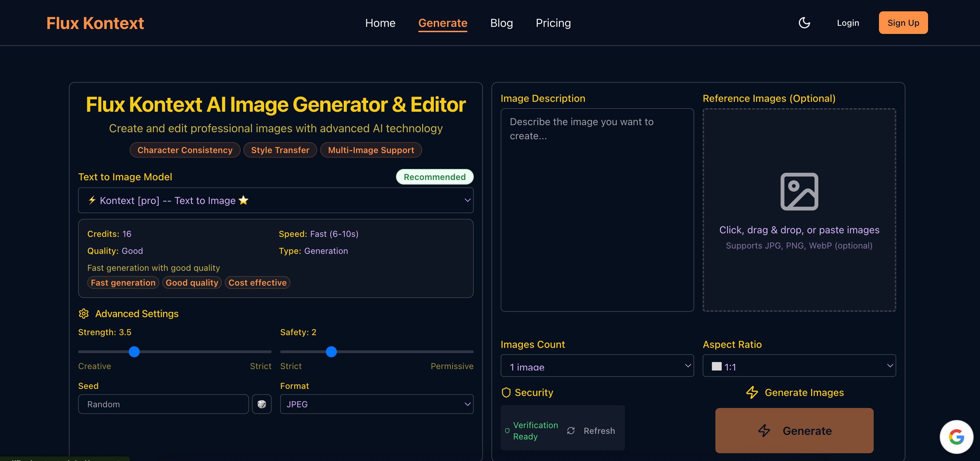The height and width of the screenshot is (461, 980).
Task: Open the JPEG Format dropdown
Action: [x=376, y=404]
